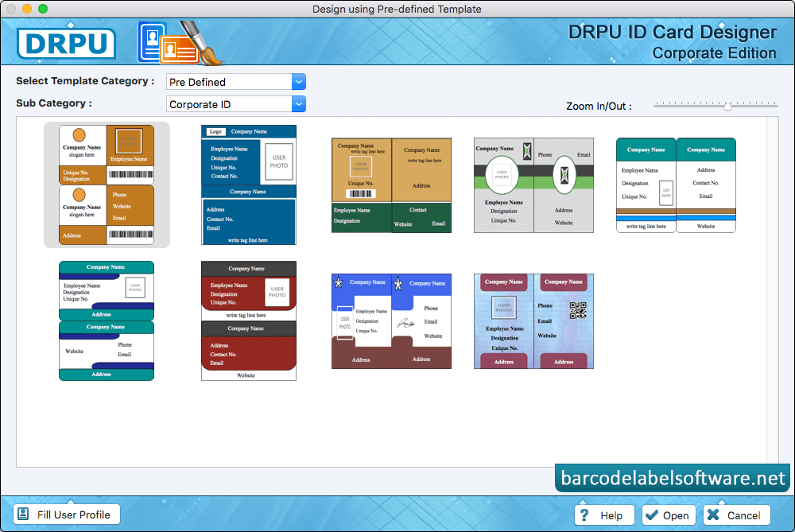Click the Help button

(x=604, y=515)
